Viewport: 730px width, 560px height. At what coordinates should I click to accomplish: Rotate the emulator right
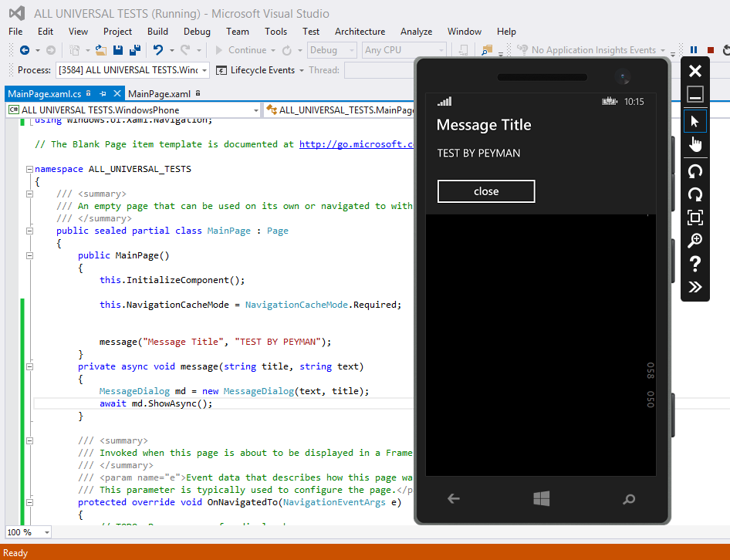(x=695, y=194)
